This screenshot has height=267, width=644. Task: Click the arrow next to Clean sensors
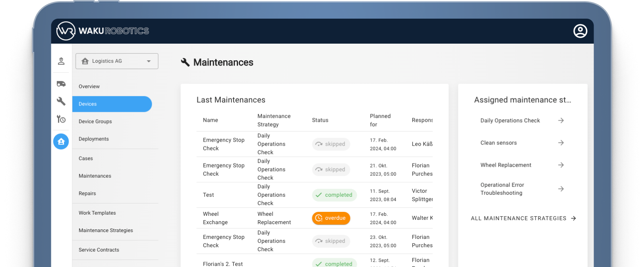561,143
